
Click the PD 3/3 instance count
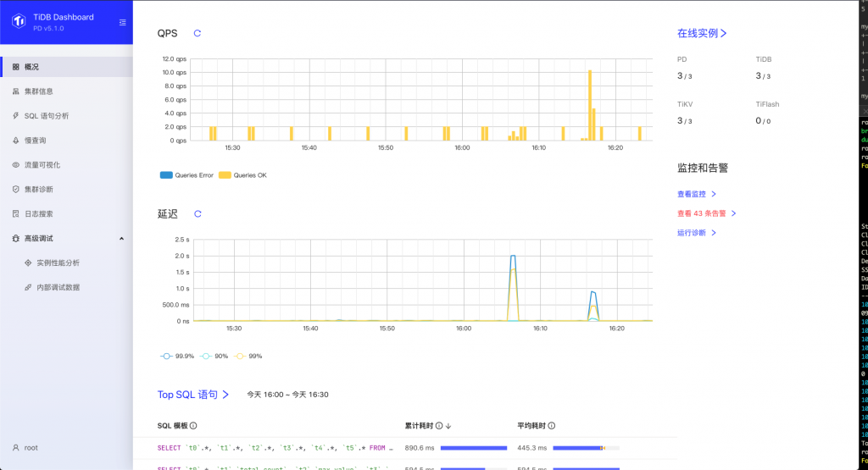pyautogui.click(x=685, y=75)
